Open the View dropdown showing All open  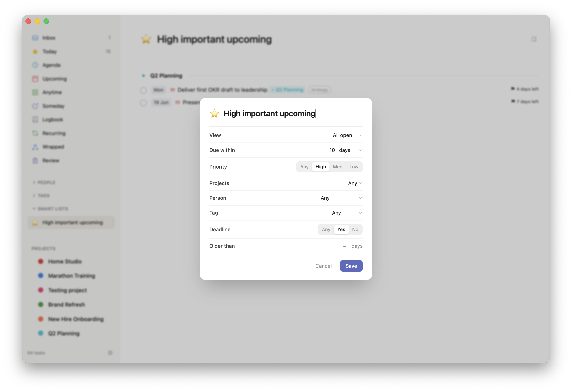(x=347, y=135)
